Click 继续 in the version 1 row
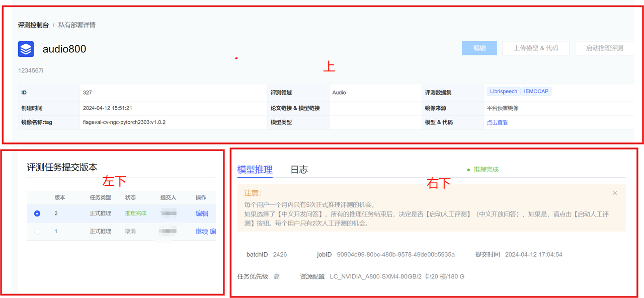This screenshot has height=298, width=644. [x=201, y=232]
